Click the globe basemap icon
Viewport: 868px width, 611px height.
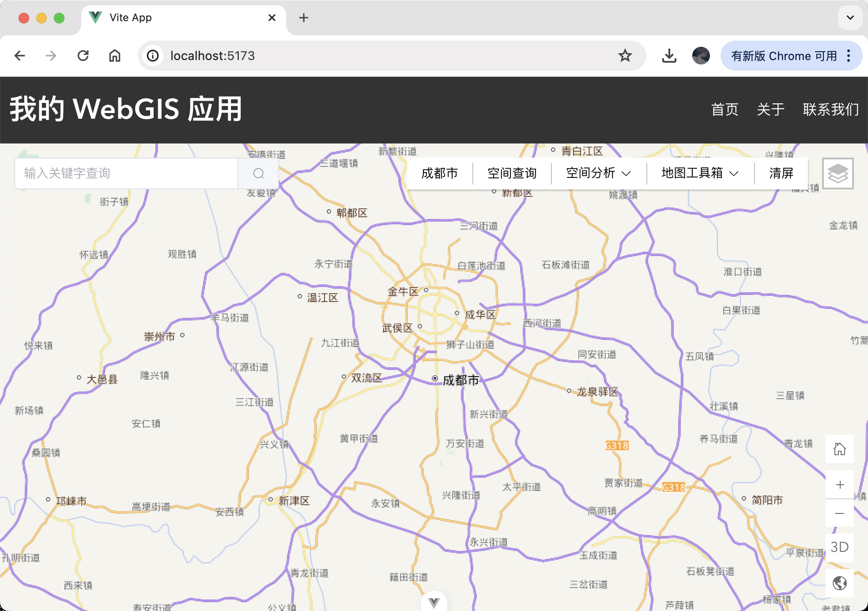[840, 583]
